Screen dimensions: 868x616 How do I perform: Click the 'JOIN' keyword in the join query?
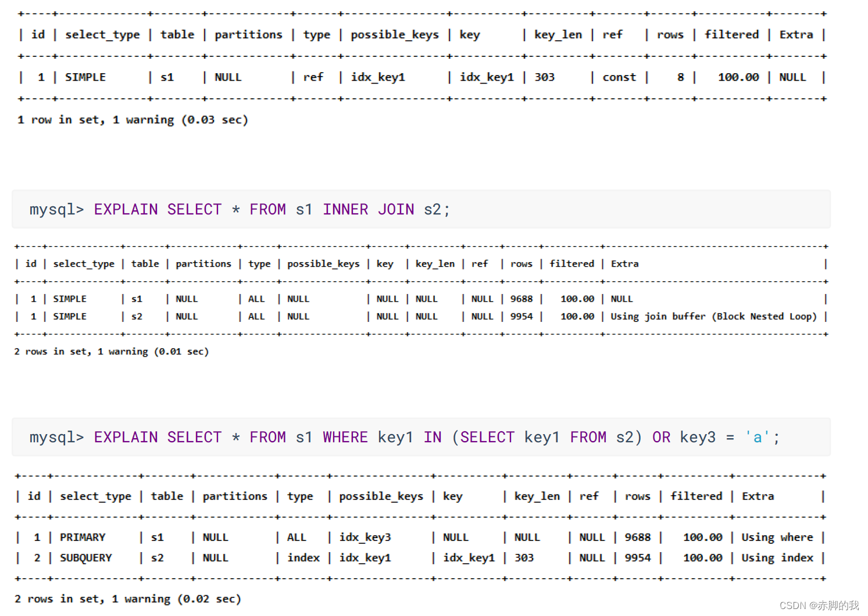[x=396, y=209]
